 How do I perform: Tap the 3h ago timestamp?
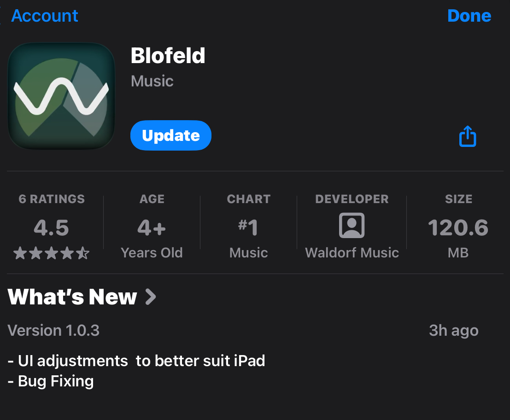(453, 331)
